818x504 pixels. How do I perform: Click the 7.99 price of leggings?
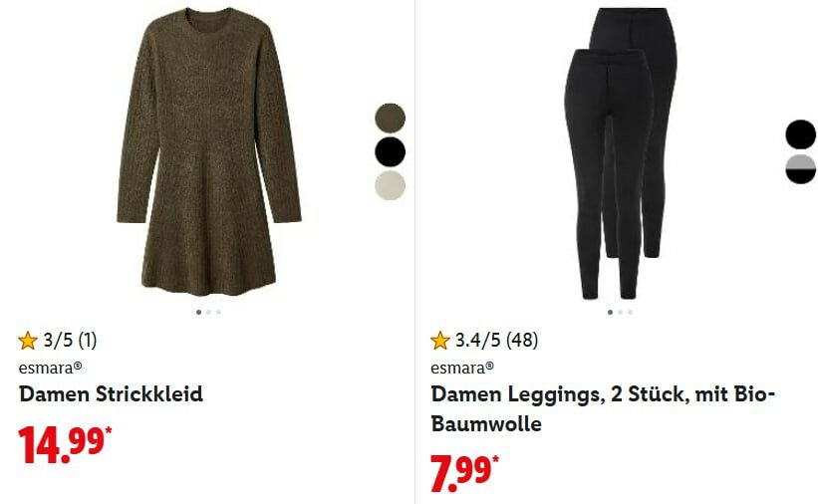tap(464, 473)
